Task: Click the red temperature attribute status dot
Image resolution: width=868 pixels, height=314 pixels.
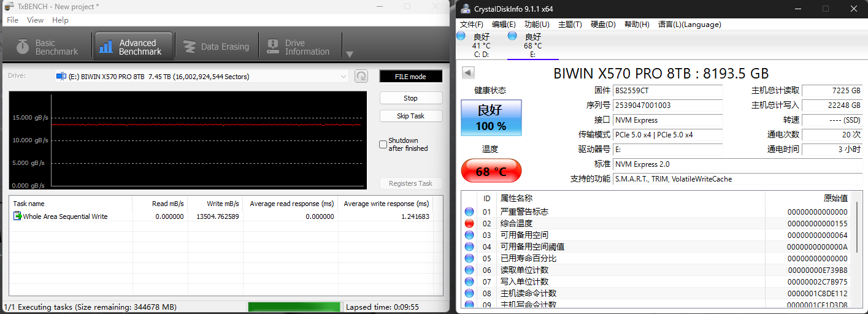Action: click(x=469, y=223)
